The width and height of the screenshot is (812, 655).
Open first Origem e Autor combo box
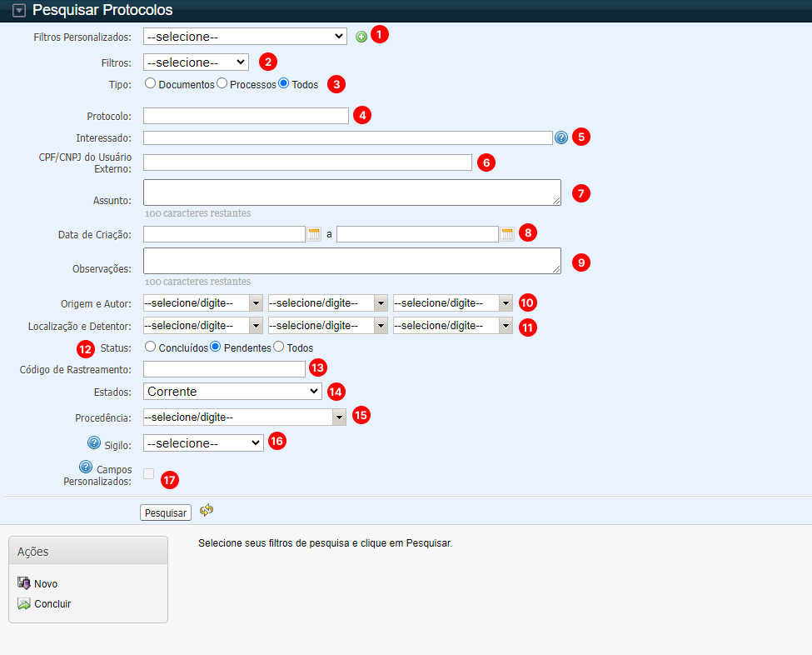pos(203,303)
